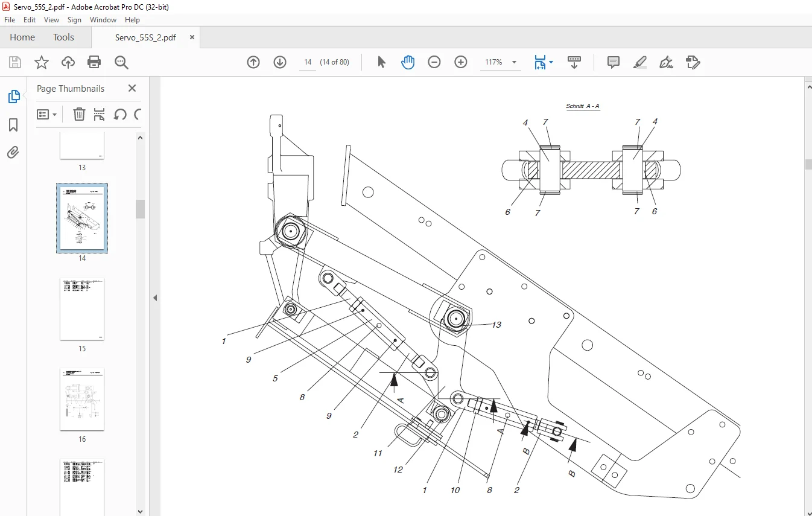Select the Servo_55S_2.pdf document tab

point(145,37)
